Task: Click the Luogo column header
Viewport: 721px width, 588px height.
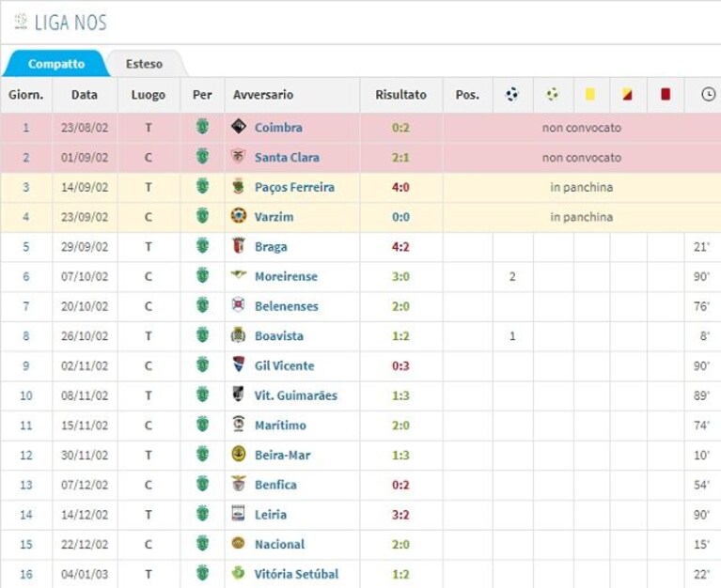Action: (149, 95)
